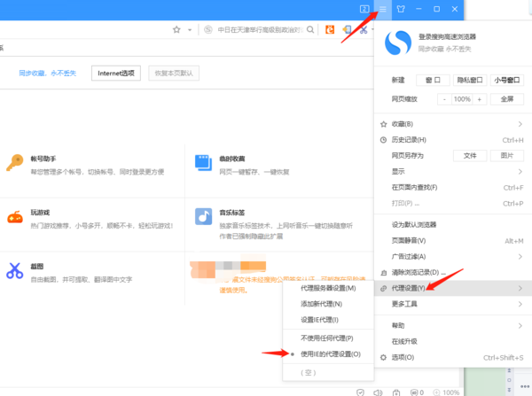Viewport: 532px width, 396px height.
Task: Select 使用IE的代理设置 option
Action: (331, 353)
